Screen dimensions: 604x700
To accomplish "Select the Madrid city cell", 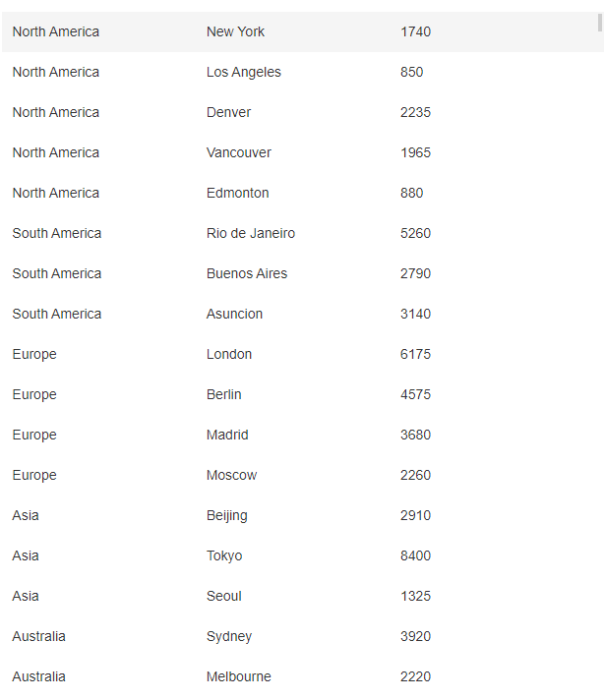I will [227, 435].
